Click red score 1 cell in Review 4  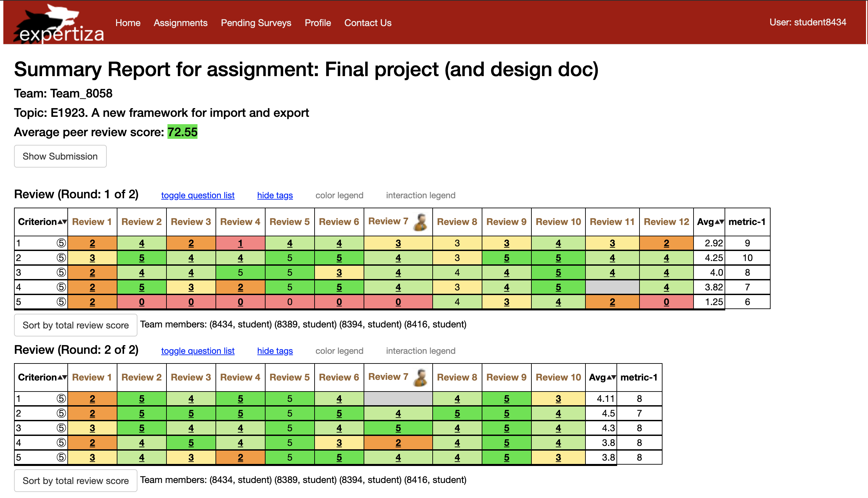240,243
